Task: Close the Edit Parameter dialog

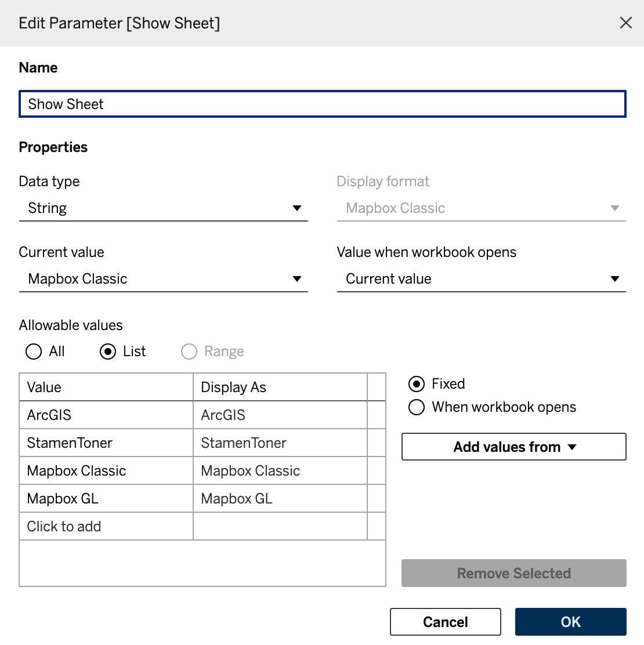Action: coord(625,23)
